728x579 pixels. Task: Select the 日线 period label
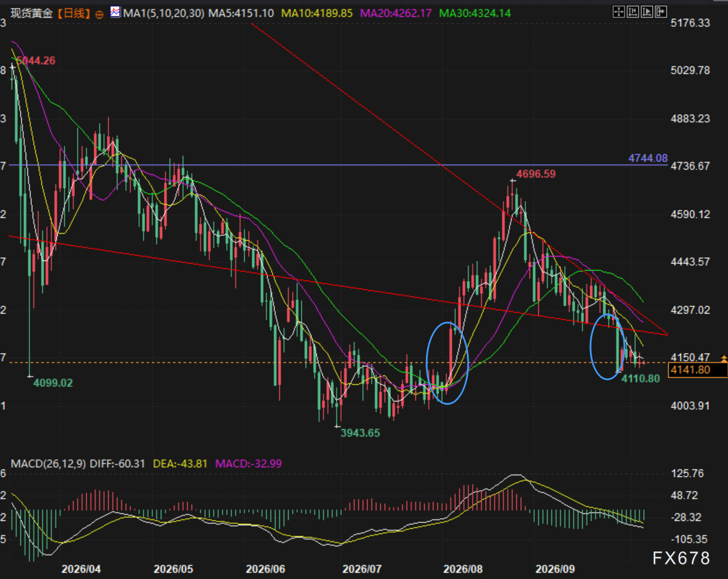click(x=74, y=13)
